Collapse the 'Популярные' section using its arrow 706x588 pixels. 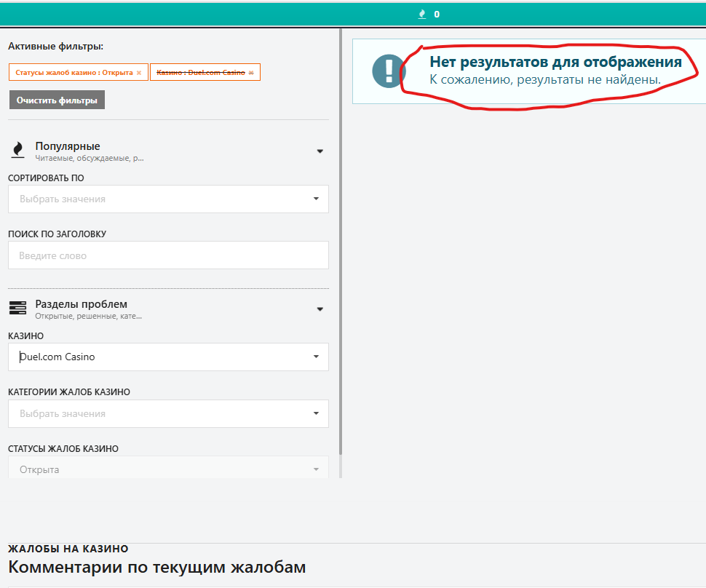320,151
